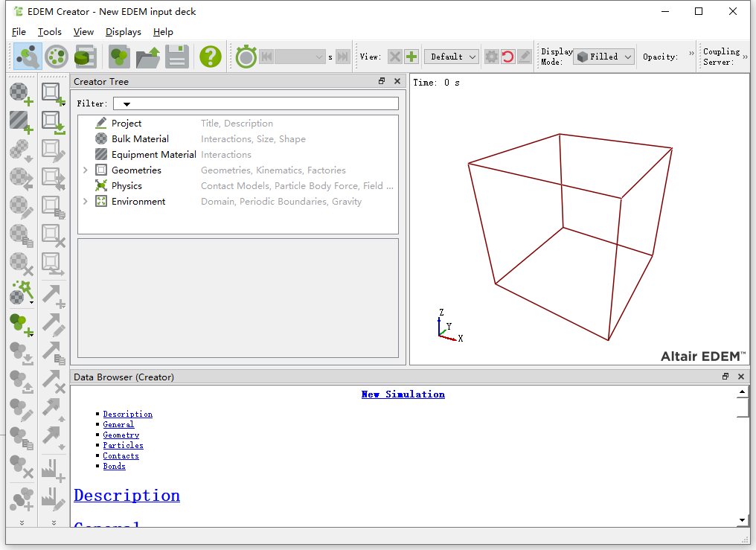Close the Creator Tree panel
Image resolution: width=756 pixels, height=550 pixels.
tap(397, 81)
